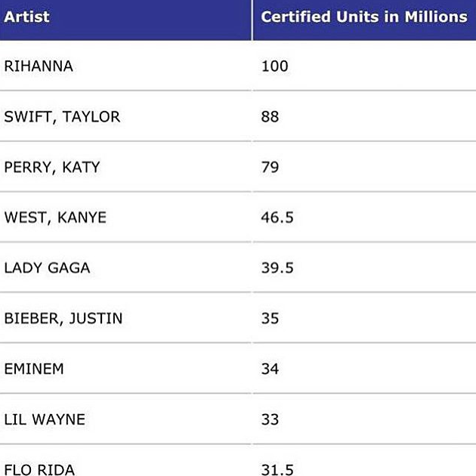Select the PERRY, KATY artist cell
Image resolution: width=476 pixels, height=476 pixels.
click(x=52, y=167)
